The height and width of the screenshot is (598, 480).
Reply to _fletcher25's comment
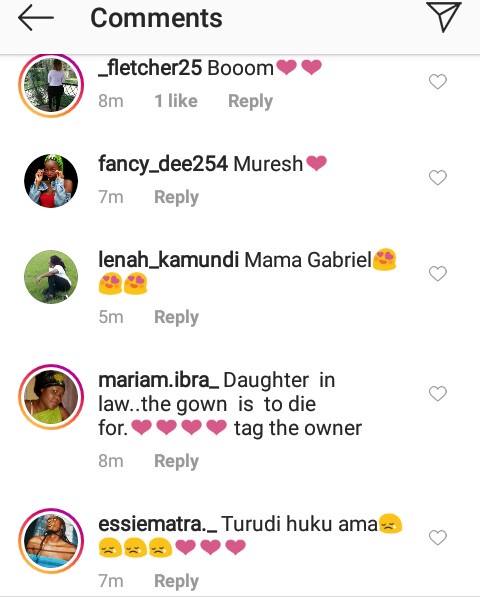click(250, 101)
